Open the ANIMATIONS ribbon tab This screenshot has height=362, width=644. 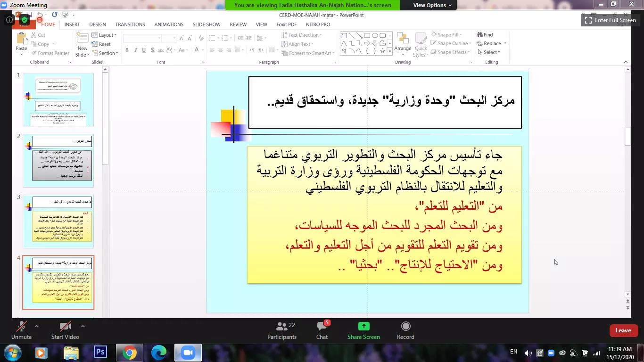(x=169, y=25)
